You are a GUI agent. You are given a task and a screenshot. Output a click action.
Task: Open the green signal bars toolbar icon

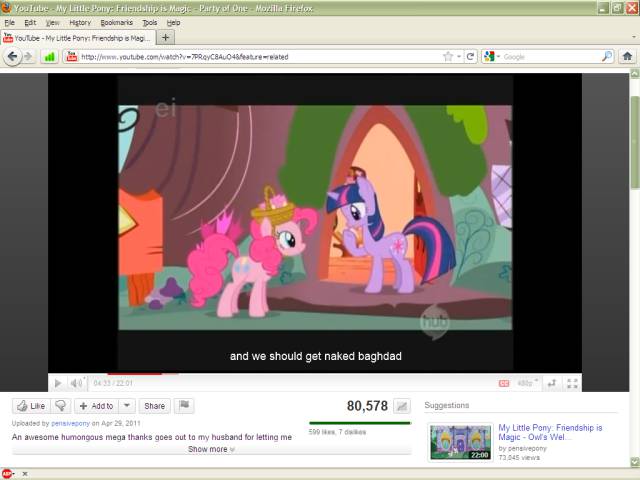49,57
